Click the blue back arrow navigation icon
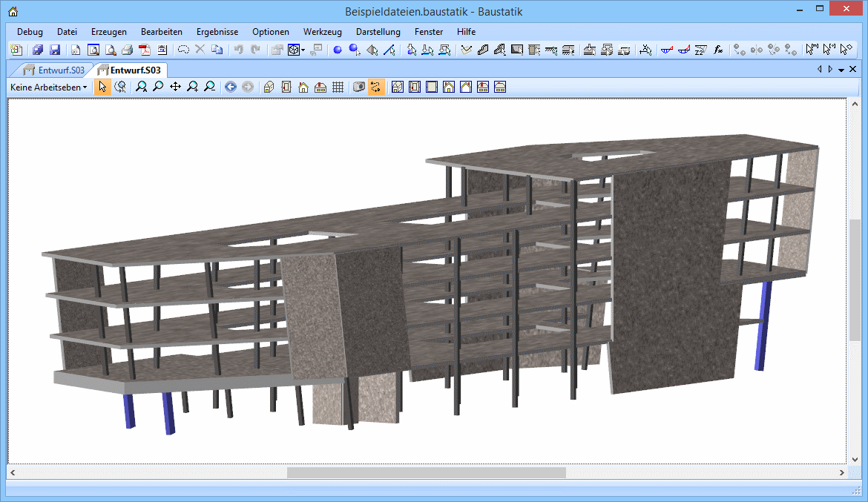Viewport: 868px width, 502px height. 231,87
